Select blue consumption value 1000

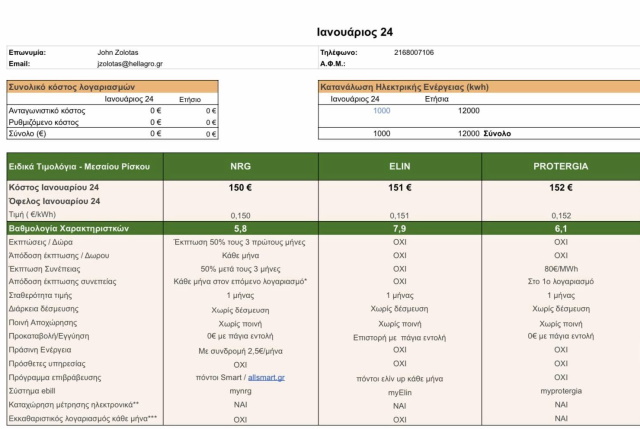[x=381, y=111]
